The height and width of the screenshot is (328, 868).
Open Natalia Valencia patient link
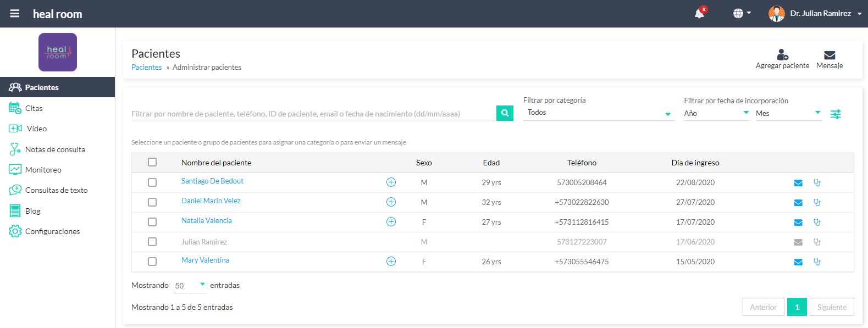pos(207,221)
